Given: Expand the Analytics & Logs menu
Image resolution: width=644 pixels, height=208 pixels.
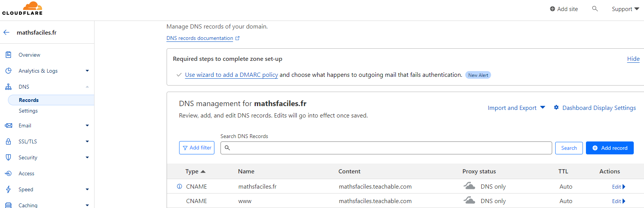Looking at the screenshot, I should pyautogui.click(x=87, y=71).
